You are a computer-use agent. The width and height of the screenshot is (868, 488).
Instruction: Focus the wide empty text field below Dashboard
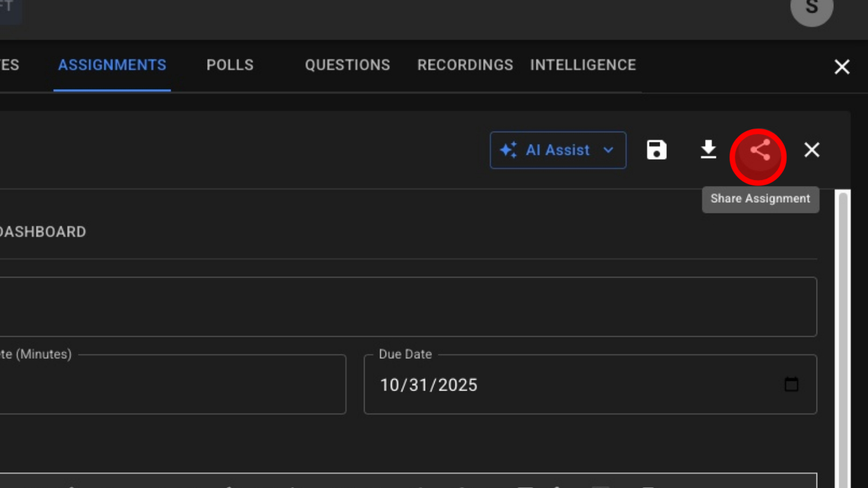click(407, 307)
